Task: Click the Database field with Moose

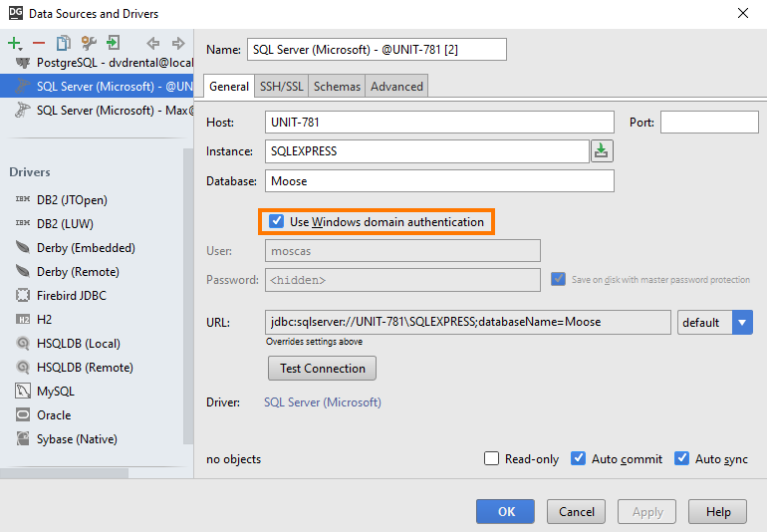Action: 439,181
